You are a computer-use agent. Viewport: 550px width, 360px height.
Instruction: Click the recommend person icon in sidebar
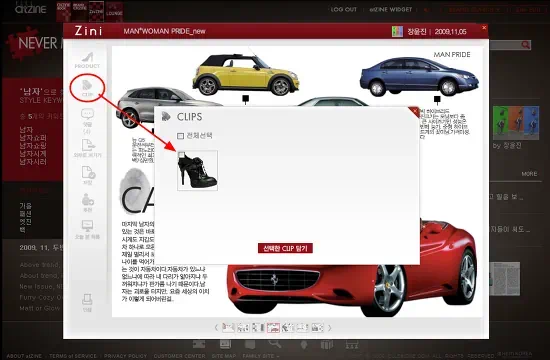(x=88, y=202)
